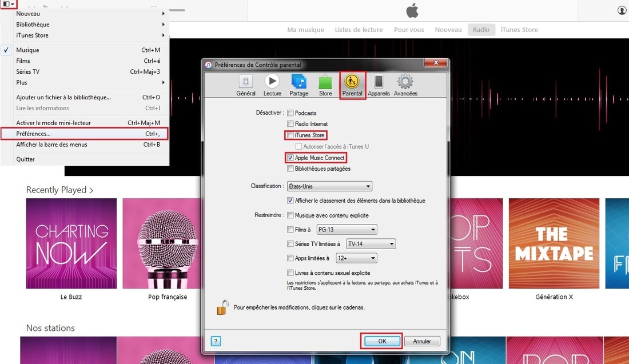
Task: Open the Général preferences pane
Action: (x=245, y=85)
